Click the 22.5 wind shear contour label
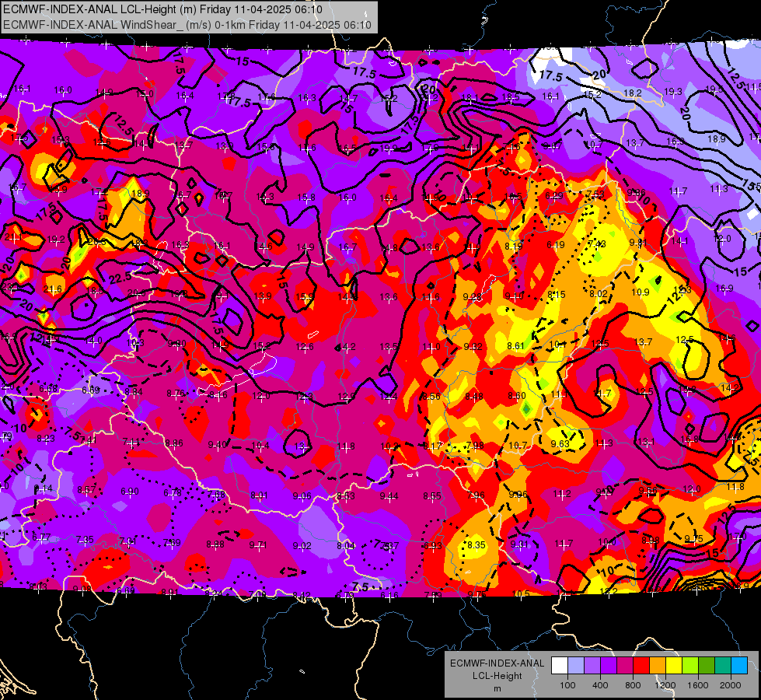This screenshot has width=761, height=700. 120,278
